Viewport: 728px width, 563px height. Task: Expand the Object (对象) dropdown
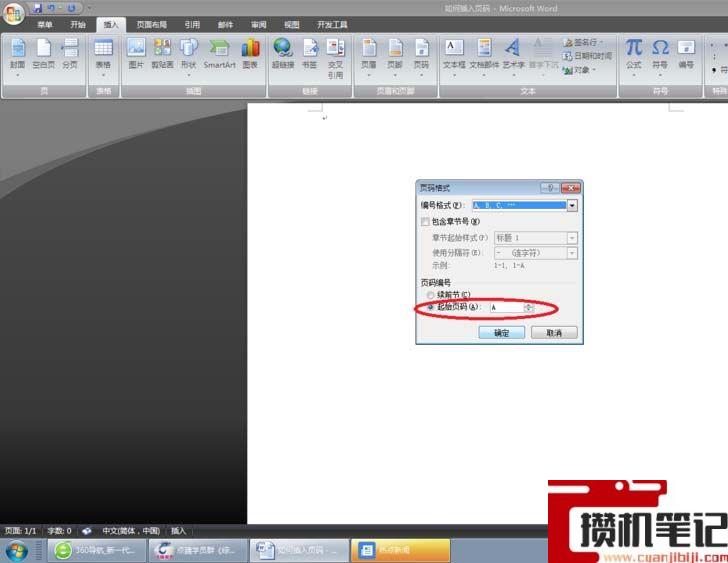pos(594,70)
